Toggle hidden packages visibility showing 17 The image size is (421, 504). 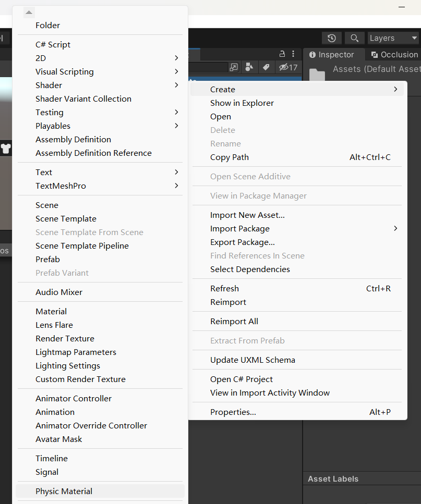tap(288, 67)
